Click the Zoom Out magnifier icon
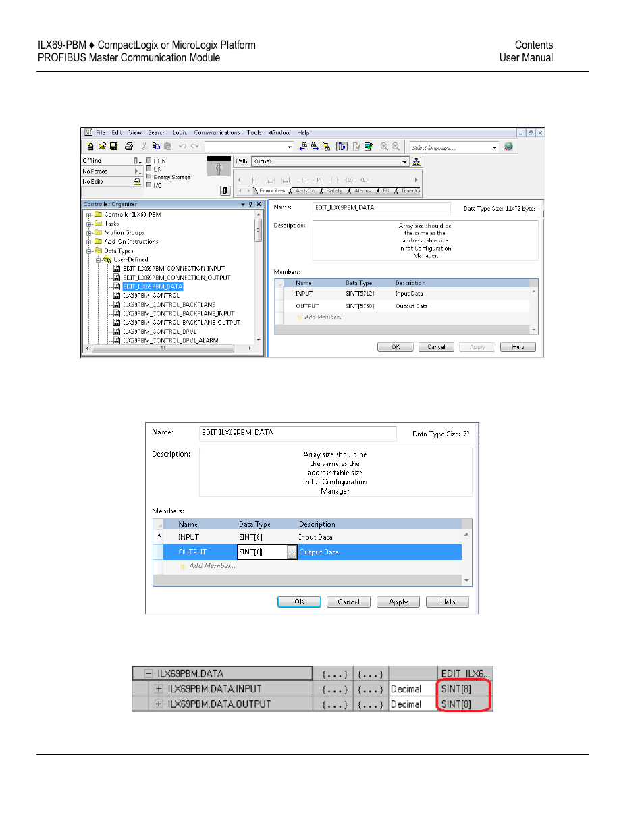Viewport: 644px width, 834px height. click(x=396, y=147)
